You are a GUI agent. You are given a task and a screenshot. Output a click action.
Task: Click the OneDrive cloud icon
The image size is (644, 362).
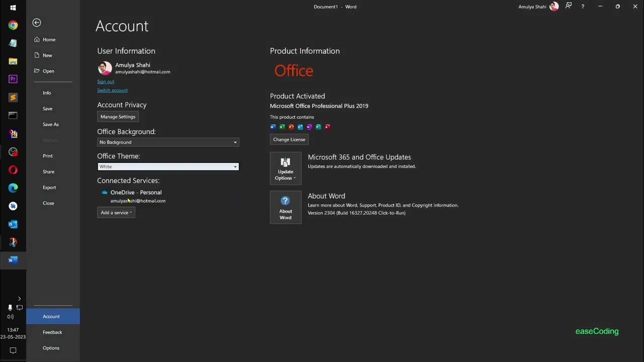tap(105, 193)
